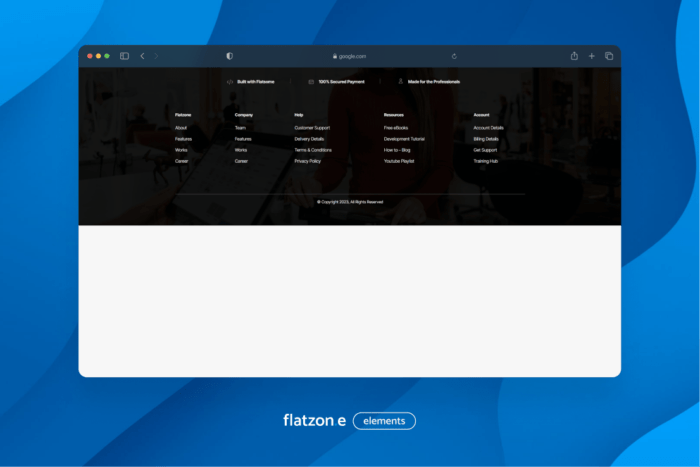This screenshot has width=700, height=467.
Task: Open the Share icon in the toolbar
Action: (x=574, y=56)
